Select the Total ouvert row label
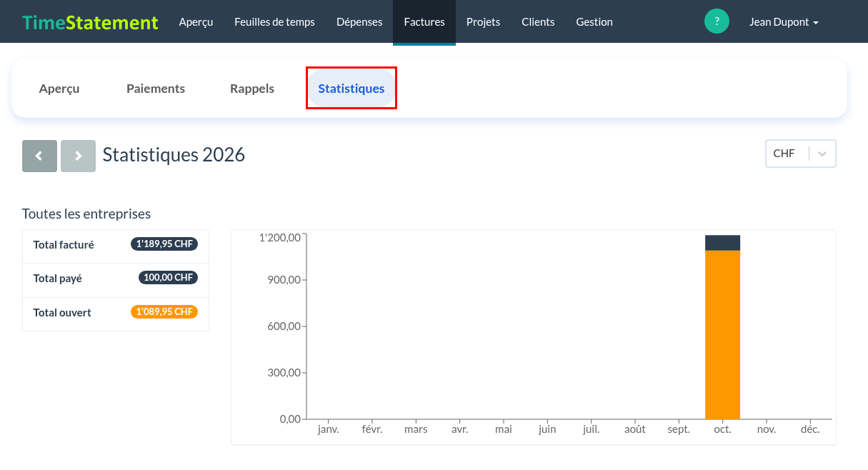Image resolution: width=868 pixels, height=470 pixels. 62,313
